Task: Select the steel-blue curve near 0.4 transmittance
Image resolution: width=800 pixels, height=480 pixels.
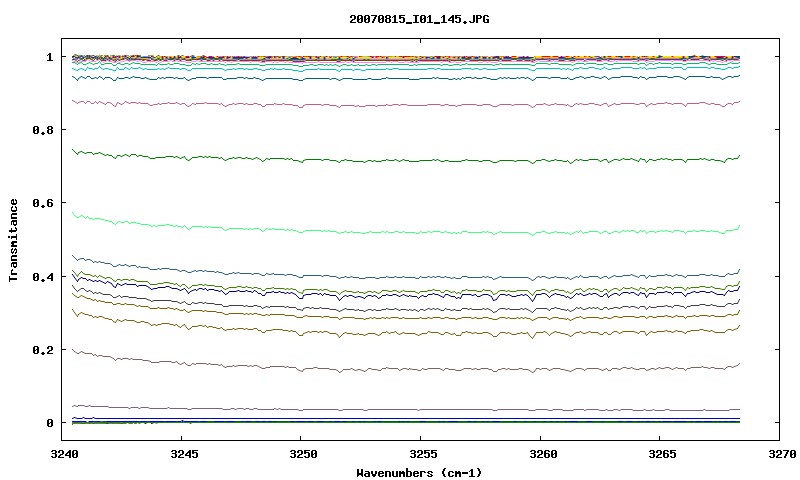Action: (408, 277)
